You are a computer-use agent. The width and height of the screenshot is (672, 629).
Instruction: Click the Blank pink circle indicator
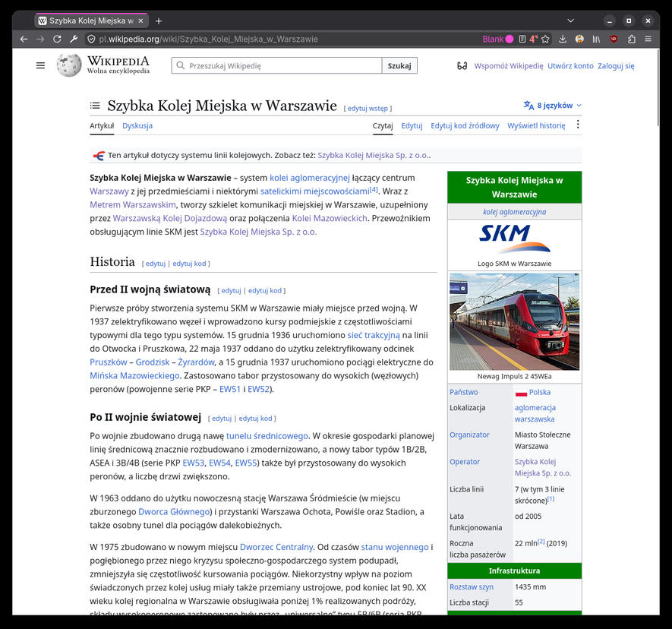pyautogui.click(x=510, y=39)
